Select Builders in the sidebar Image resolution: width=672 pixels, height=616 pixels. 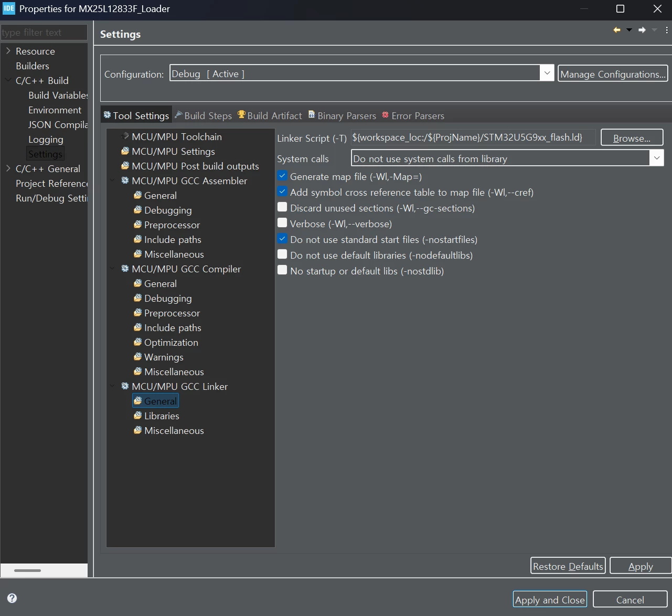[x=33, y=66]
